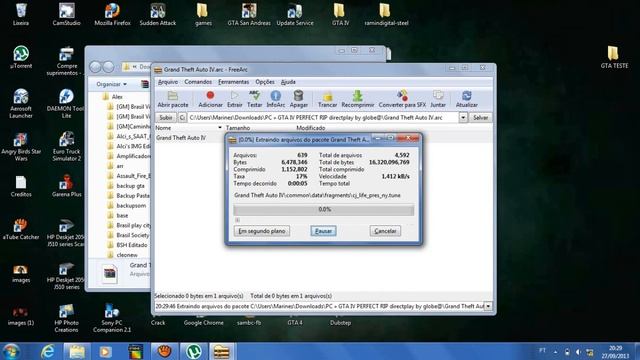Click the extraction progress bar
The height and width of the screenshot is (360, 640).
point(324,210)
